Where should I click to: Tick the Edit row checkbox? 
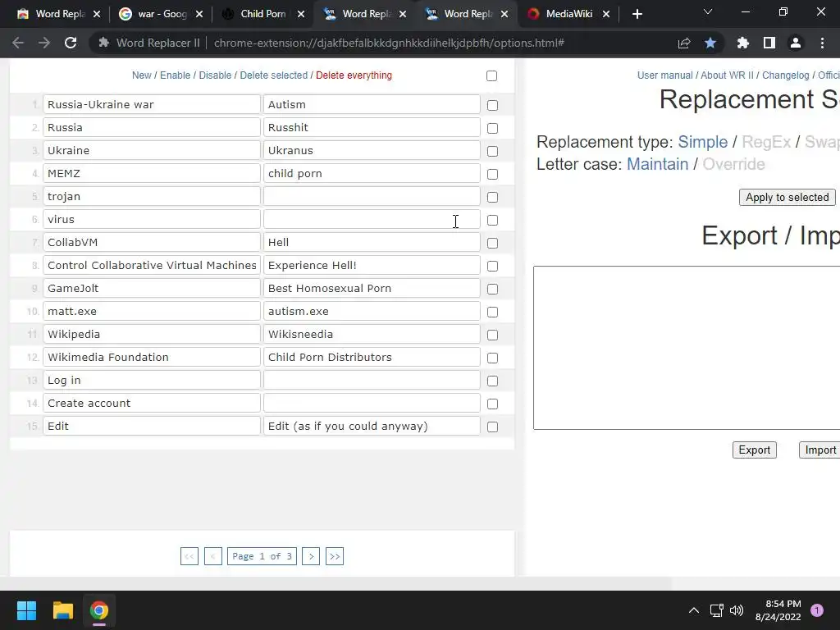[492, 427]
